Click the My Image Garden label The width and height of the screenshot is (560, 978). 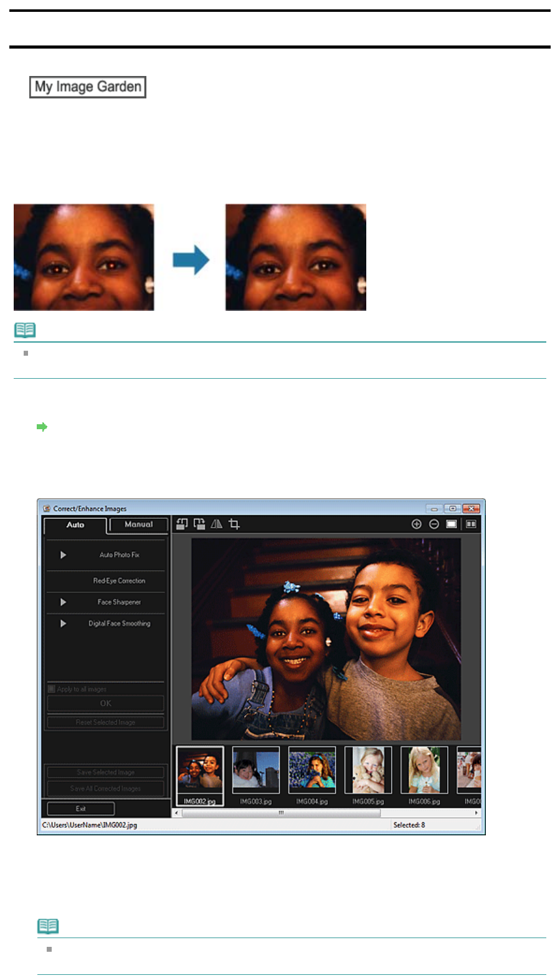(88, 87)
